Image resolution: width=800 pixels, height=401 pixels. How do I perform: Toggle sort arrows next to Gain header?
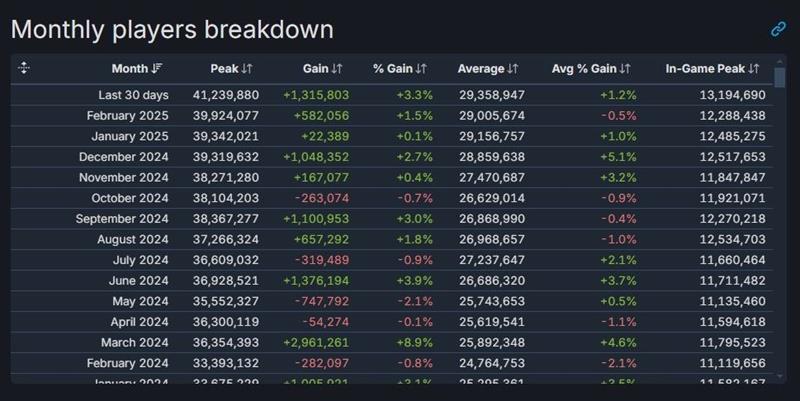pyautogui.click(x=337, y=69)
